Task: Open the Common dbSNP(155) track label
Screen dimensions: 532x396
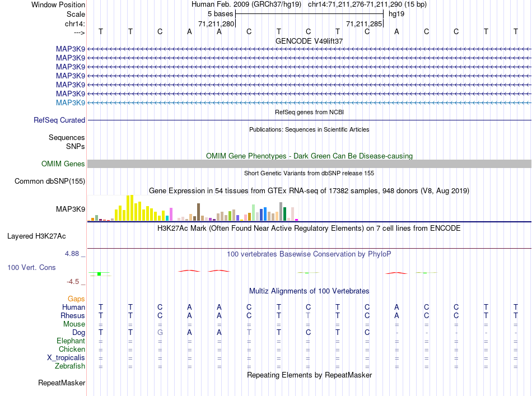Action: [50, 181]
